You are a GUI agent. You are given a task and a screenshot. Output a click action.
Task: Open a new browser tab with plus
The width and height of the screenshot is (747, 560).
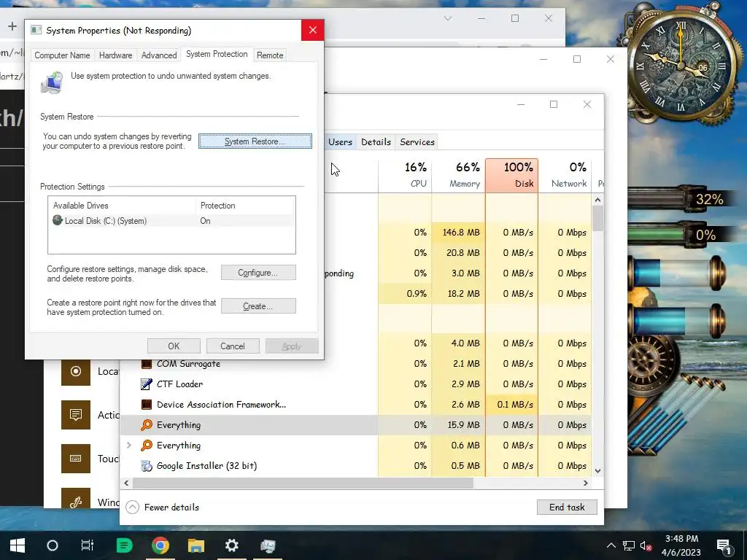coord(12,26)
